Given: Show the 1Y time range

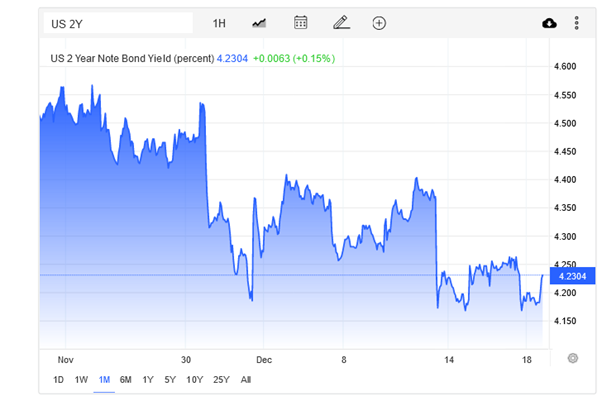Looking at the screenshot, I should click(x=148, y=380).
